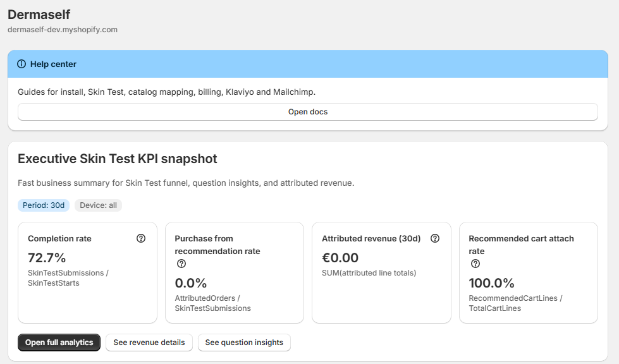Open the Completion rate help tooltip icon
This screenshot has height=364, width=619.
tap(141, 238)
